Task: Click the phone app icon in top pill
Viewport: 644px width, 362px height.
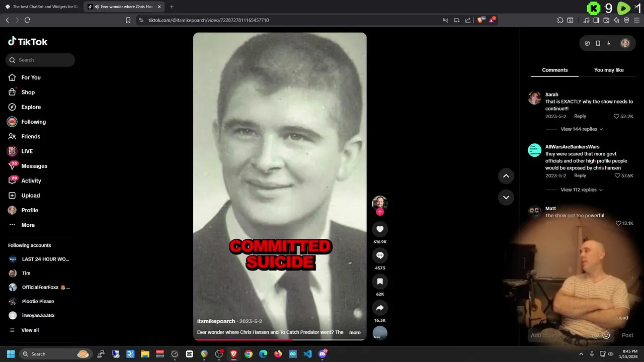Action: (x=598, y=43)
